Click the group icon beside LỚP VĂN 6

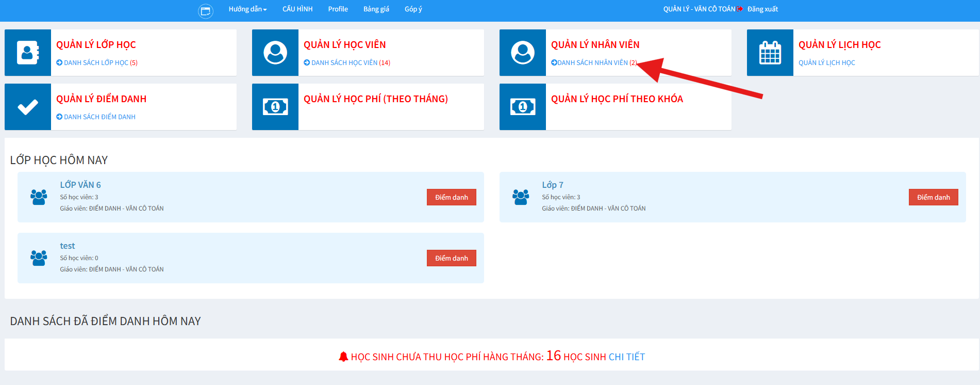pyautogui.click(x=39, y=197)
